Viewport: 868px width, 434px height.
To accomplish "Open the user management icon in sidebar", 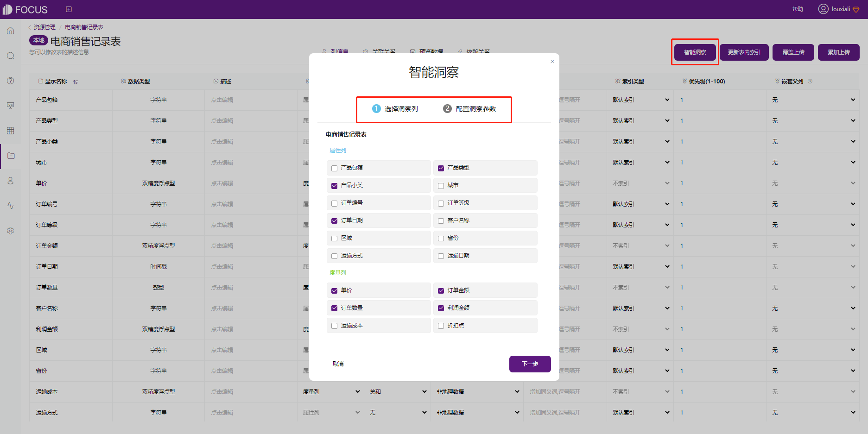I will [x=11, y=181].
